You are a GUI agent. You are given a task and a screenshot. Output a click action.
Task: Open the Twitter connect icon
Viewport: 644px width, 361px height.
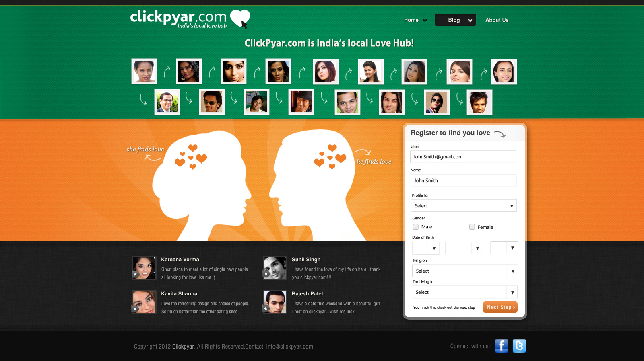tap(519, 346)
